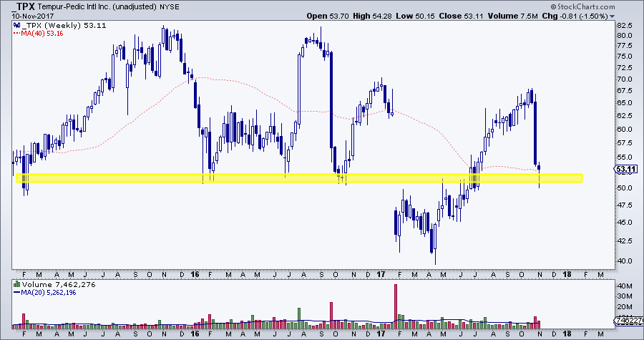Click the NYSE exchange label
Image resolution: width=644 pixels, height=340 pixels.
coord(168,6)
